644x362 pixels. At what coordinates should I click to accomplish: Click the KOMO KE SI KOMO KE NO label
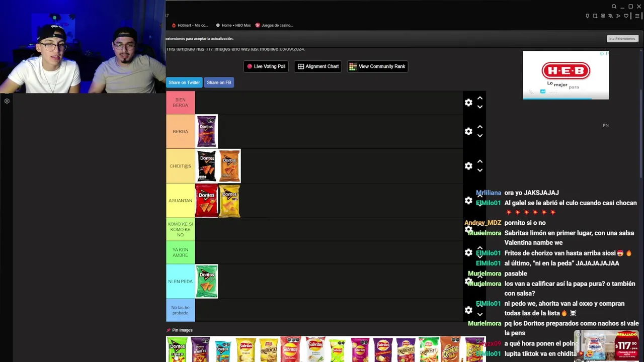click(x=180, y=229)
